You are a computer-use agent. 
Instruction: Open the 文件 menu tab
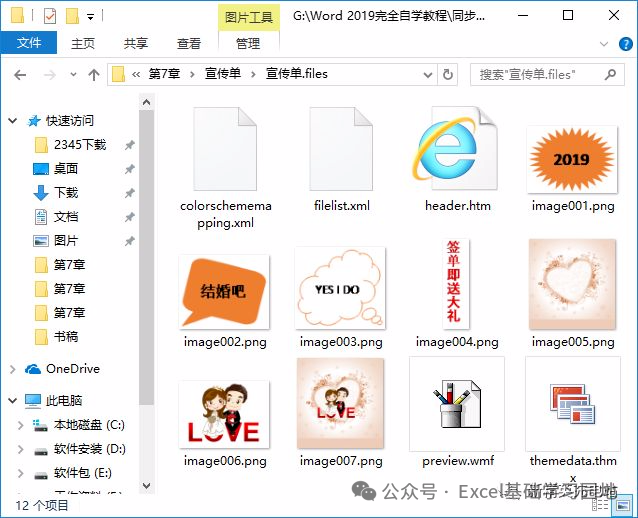pyautogui.click(x=29, y=44)
